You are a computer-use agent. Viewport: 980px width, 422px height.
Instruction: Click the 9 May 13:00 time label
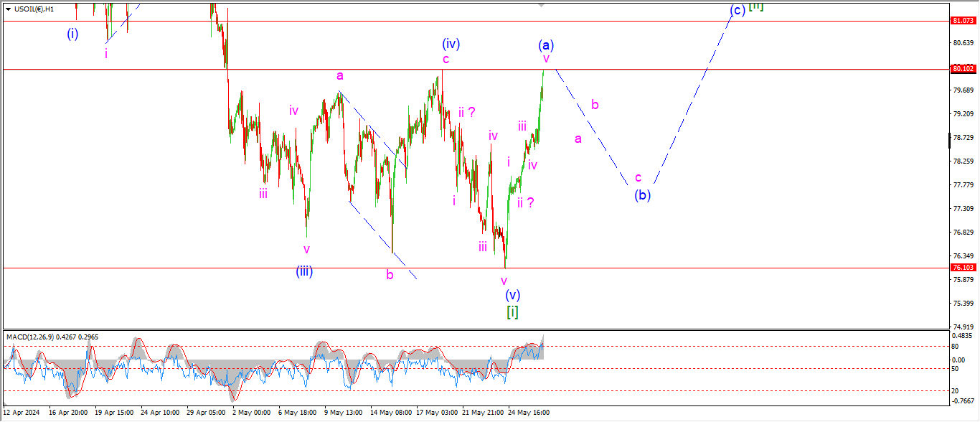pyautogui.click(x=342, y=413)
